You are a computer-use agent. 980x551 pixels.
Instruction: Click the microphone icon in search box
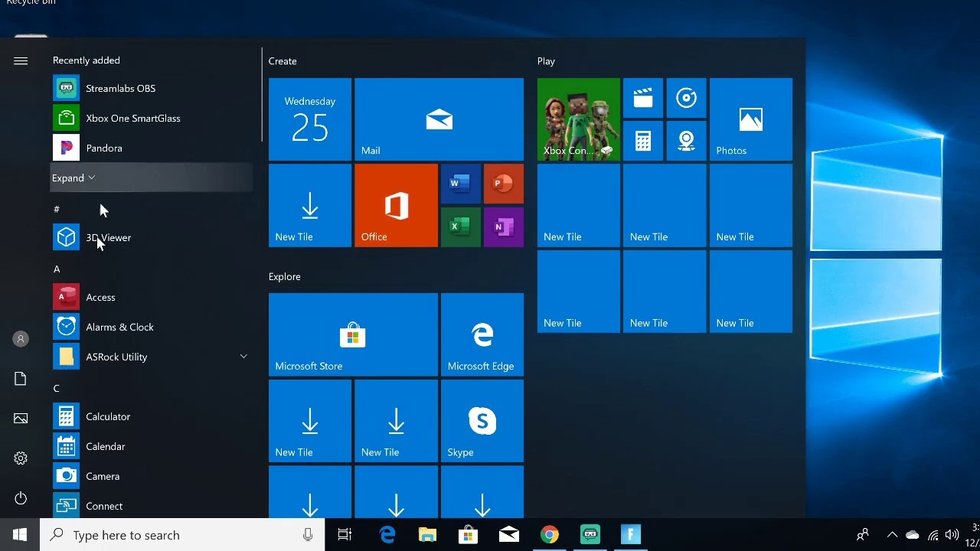[x=308, y=535]
